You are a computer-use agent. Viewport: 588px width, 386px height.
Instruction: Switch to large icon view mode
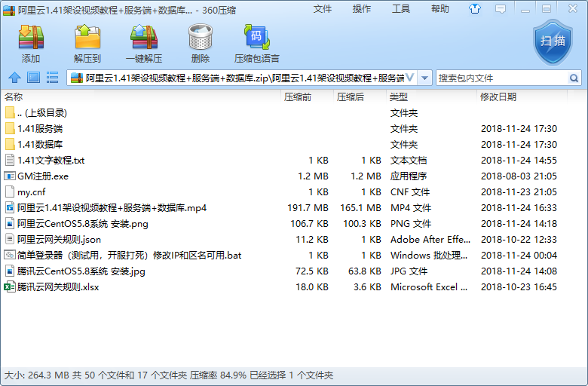click(x=33, y=78)
